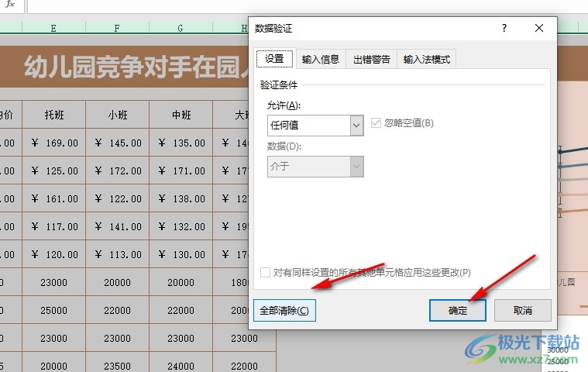Close the 数据验证 dialog
The height and width of the screenshot is (372, 588).
point(539,28)
